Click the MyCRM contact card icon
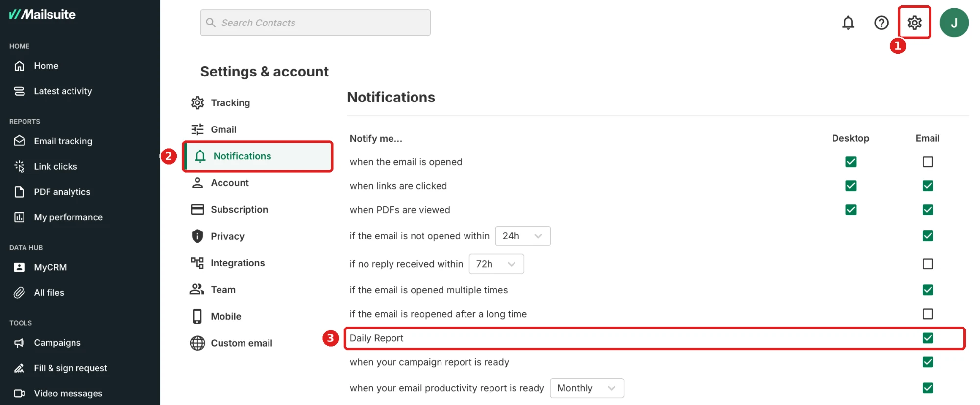This screenshot has width=980, height=405. 19,267
